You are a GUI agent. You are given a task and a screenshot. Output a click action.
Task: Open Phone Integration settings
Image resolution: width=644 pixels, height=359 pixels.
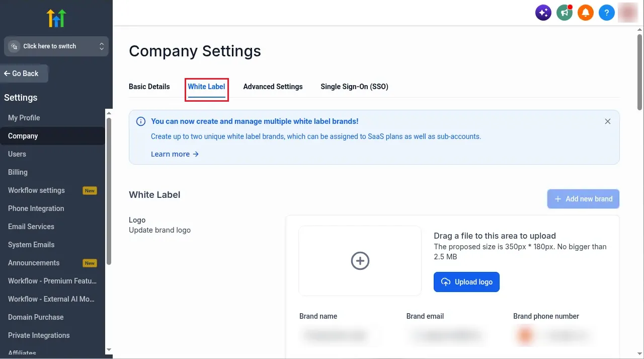click(52, 208)
